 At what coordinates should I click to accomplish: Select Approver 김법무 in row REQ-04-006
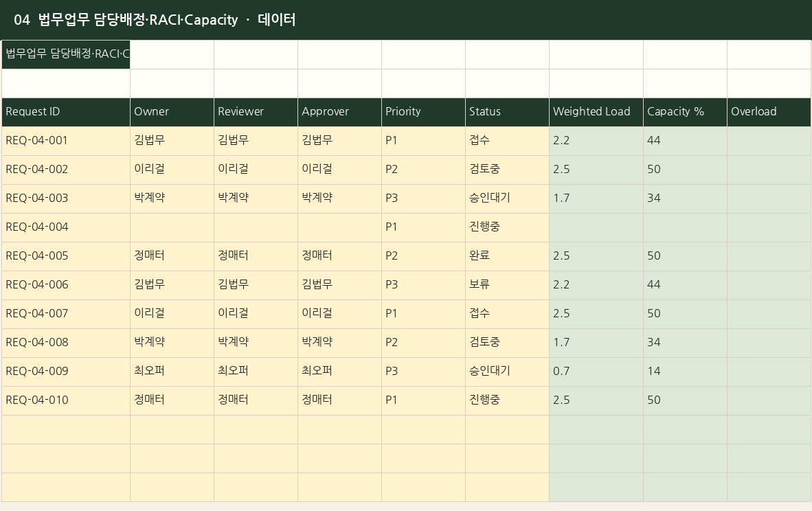(340, 285)
